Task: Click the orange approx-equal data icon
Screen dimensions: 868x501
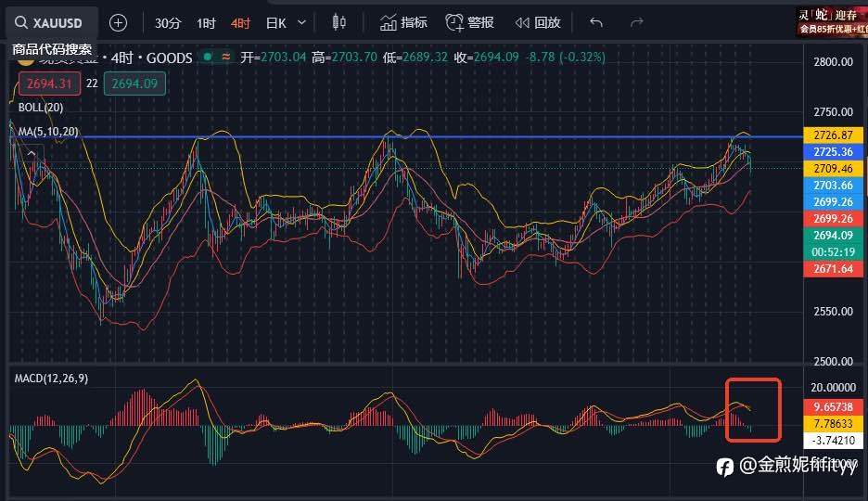Action: tap(226, 57)
